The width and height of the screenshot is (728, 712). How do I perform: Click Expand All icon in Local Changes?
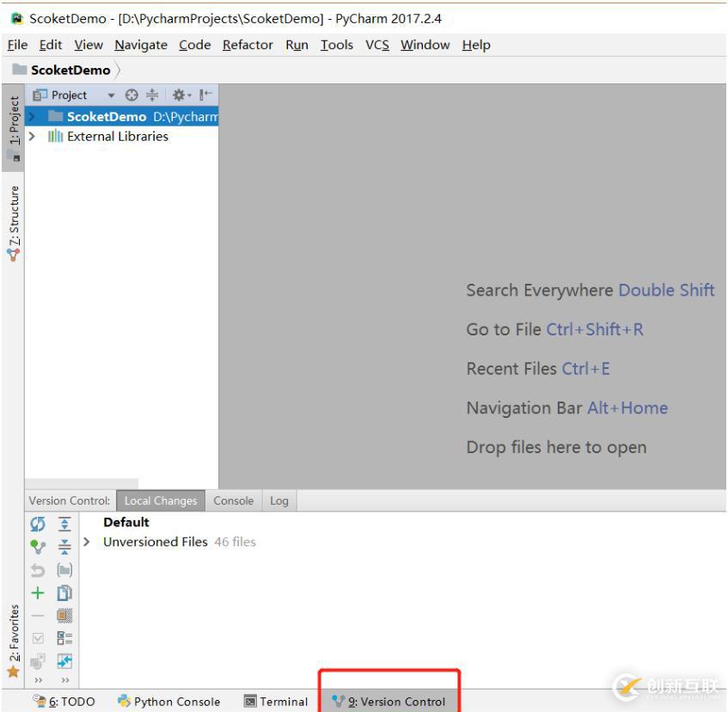tap(64, 524)
